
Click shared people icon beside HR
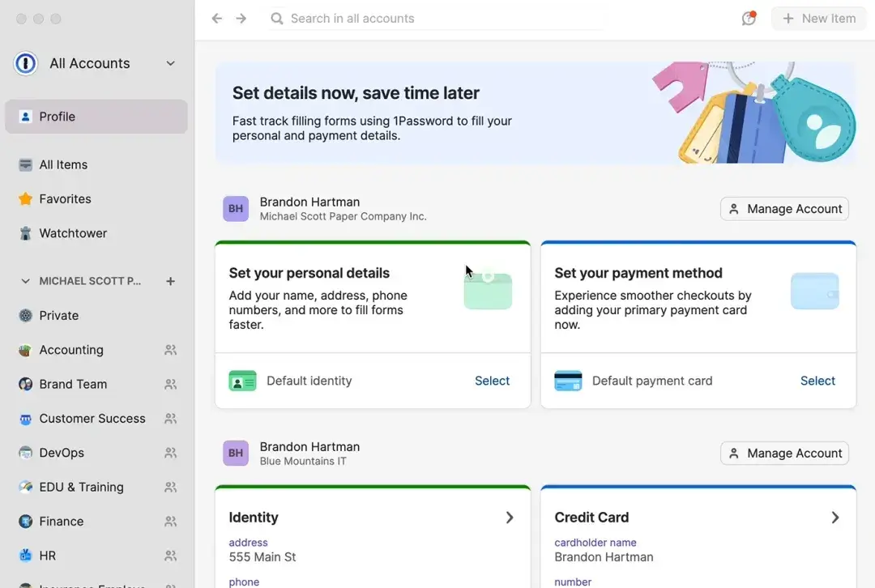[x=171, y=556]
